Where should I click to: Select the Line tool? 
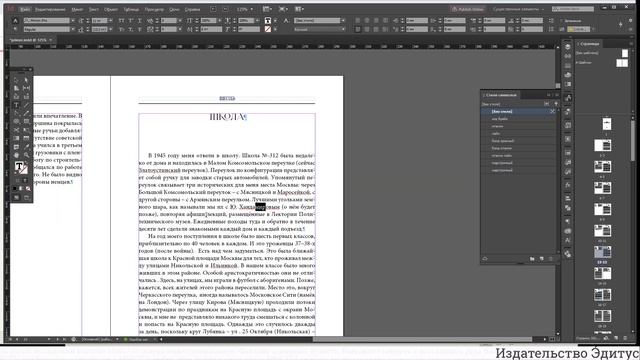[26, 105]
